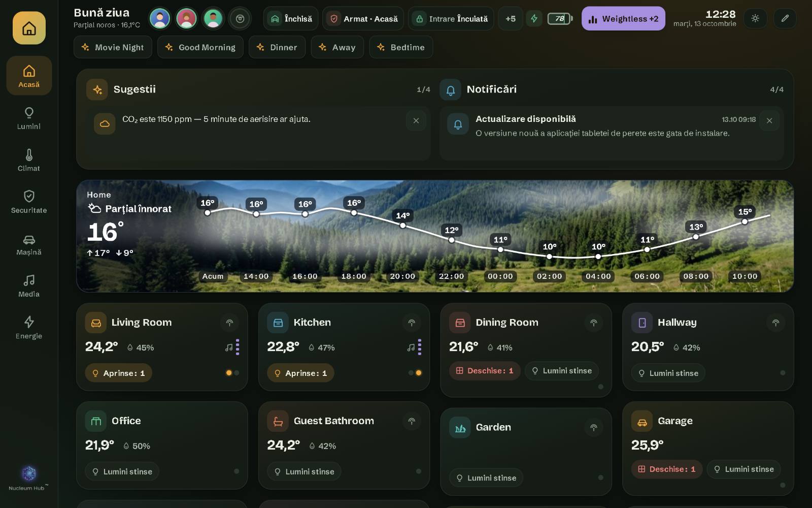Open Dining Room Deschise: 1 chip
Image resolution: width=812 pixels, height=508 pixels.
coord(485,371)
